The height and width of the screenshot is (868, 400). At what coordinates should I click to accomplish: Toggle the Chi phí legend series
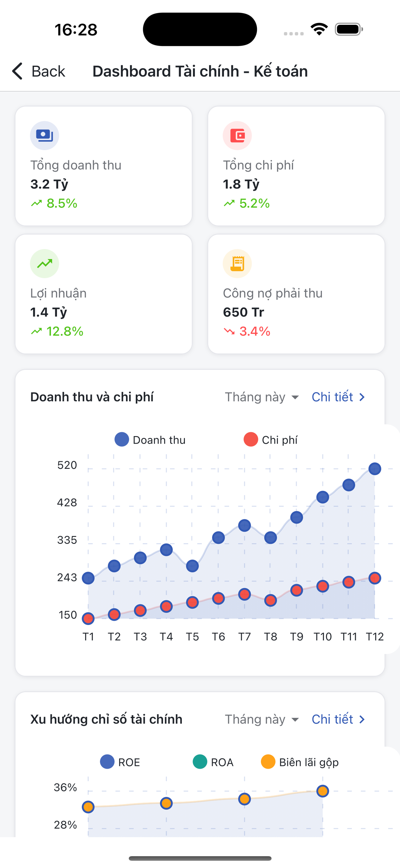[x=271, y=440]
